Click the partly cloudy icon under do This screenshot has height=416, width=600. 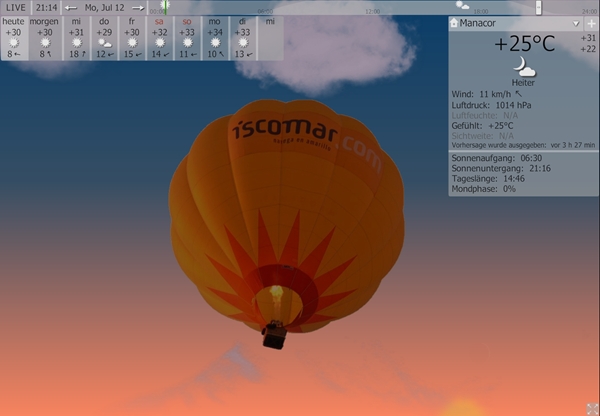click(x=104, y=43)
